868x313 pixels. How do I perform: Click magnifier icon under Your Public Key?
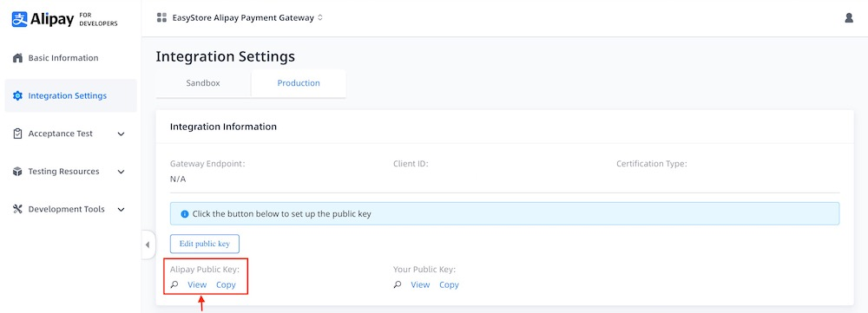[398, 284]
